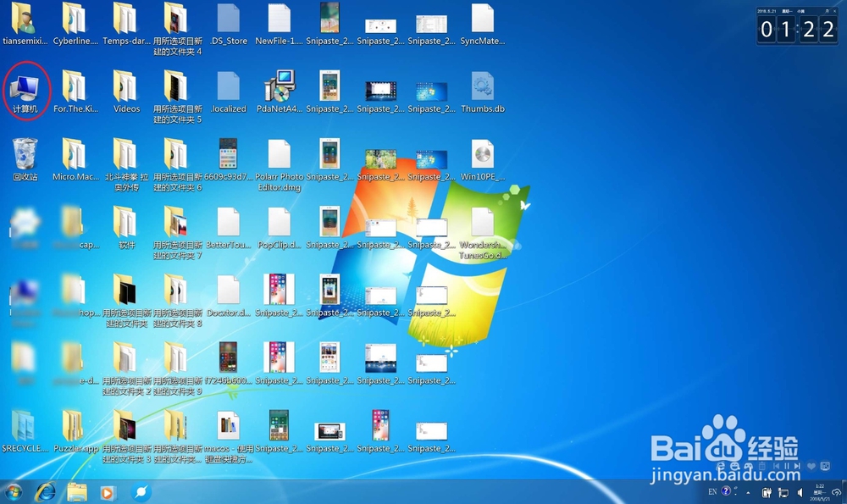Launch Windows Media Player from the taskbar
Viewport: 847px width, 504px height.
click(107, 493)
